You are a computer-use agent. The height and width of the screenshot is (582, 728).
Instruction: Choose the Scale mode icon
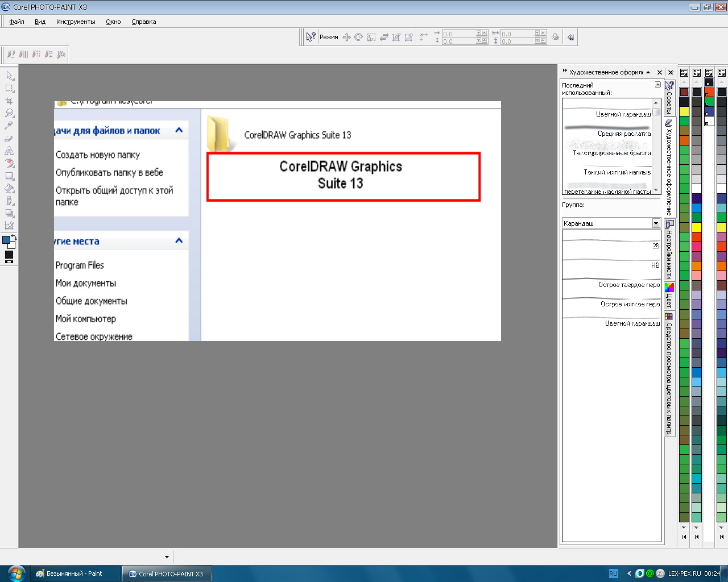tap(371, 37)
